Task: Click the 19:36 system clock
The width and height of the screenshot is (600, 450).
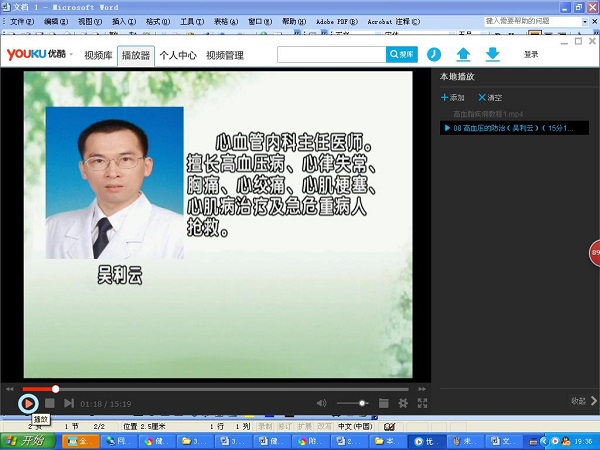Action: pos(584,442)
